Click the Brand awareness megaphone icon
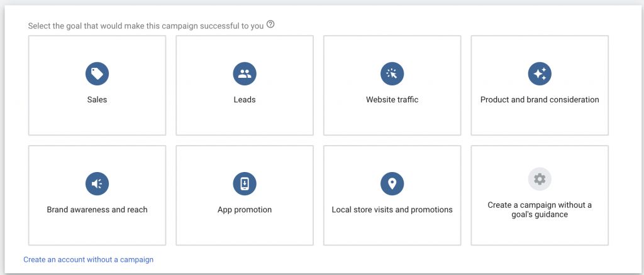Image resolution: width=644 pixels, height=275 pixels. 97,184
